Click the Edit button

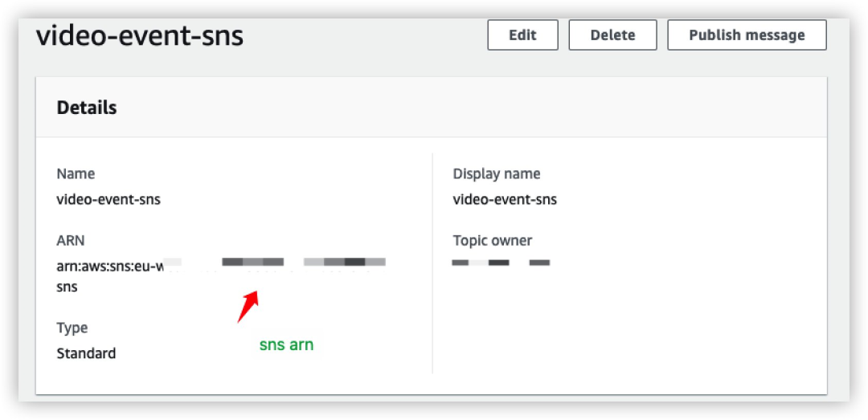522,35
